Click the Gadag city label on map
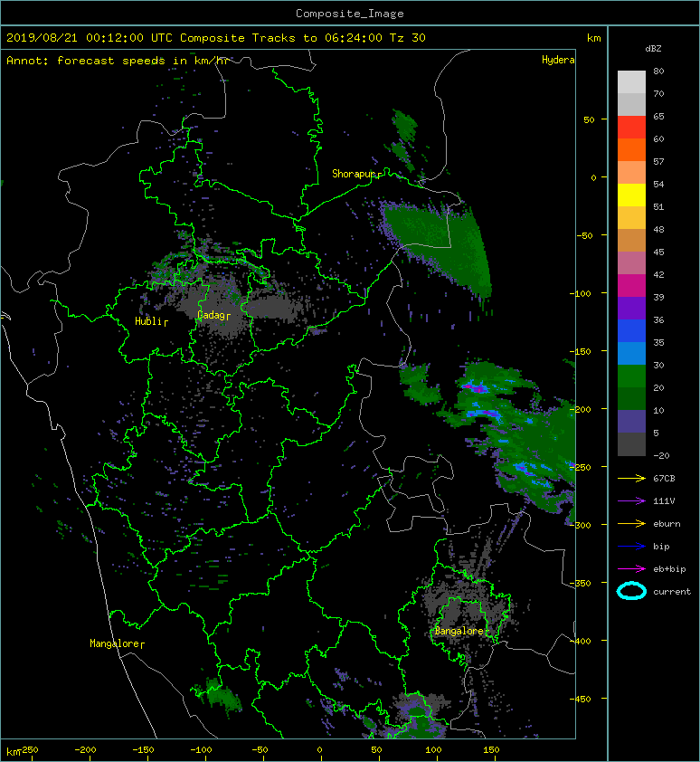This screenshot has width=700, height=762. 212,316
